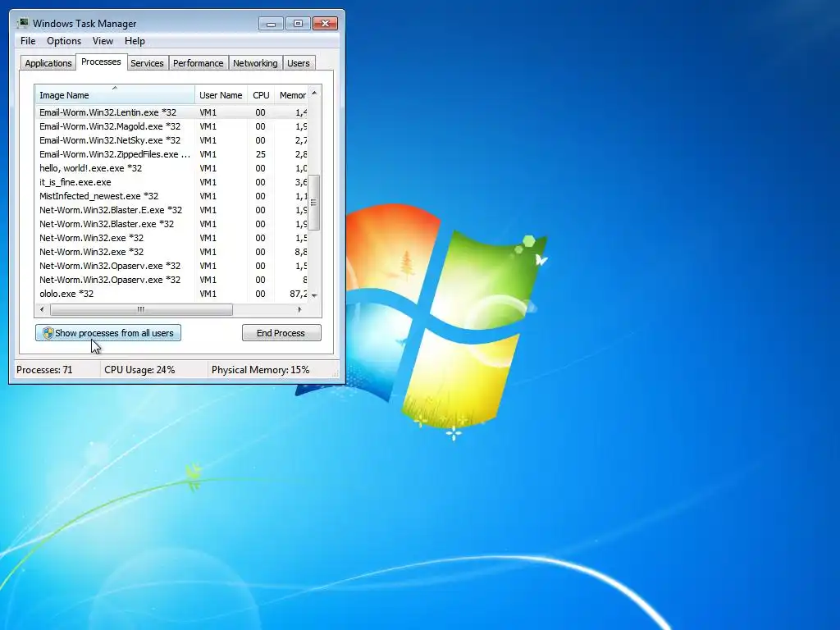Sort by CPU column header
The width and height of the screenshot is (840, 630).
click(x=261, y=95)
